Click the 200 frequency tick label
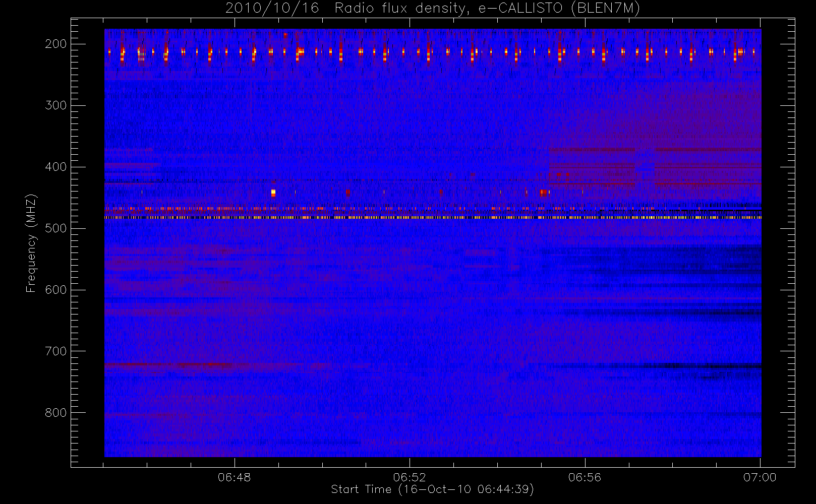 tap(55, 44)
